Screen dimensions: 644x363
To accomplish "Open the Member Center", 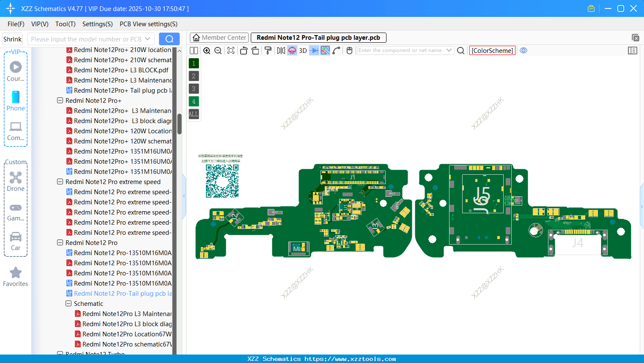I will click(219, 37).
